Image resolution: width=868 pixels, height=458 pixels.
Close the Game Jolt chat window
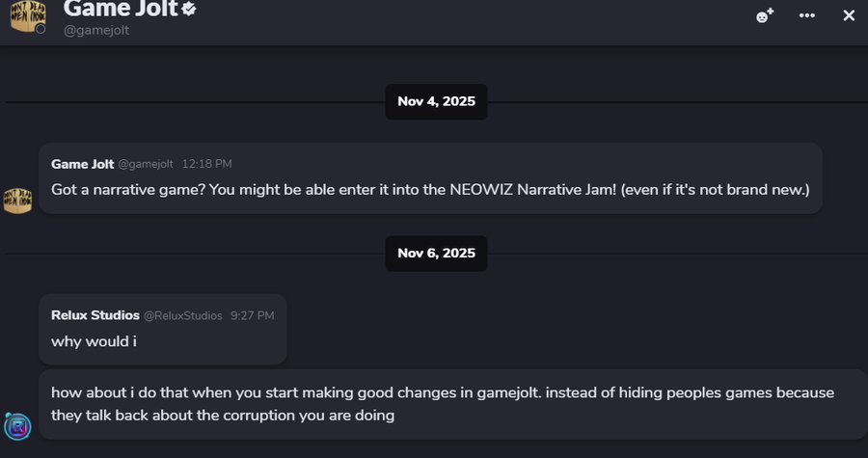(x=849, y=15)
